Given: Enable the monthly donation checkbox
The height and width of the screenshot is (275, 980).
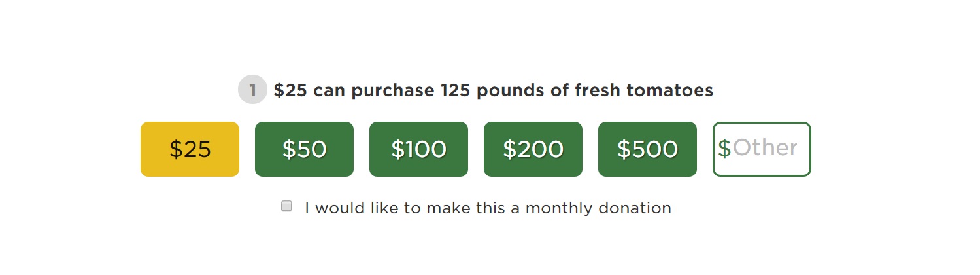Looking at the screenshot, I should click(x=286, y=206).
